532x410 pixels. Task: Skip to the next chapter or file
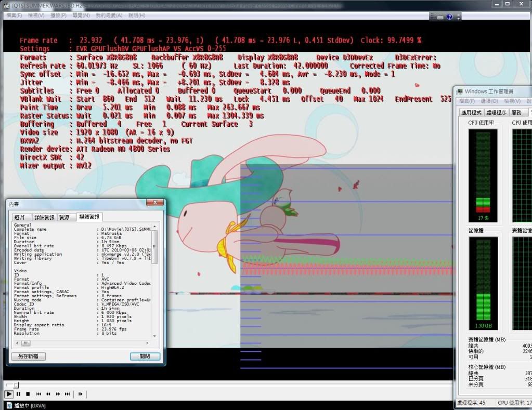67,394
